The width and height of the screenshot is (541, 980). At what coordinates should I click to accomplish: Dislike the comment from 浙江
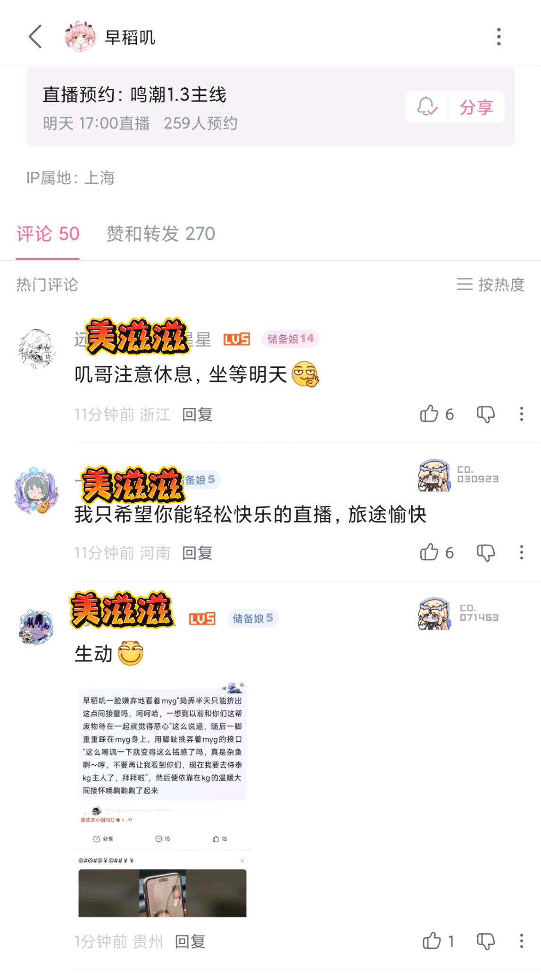tap(485, 414)
